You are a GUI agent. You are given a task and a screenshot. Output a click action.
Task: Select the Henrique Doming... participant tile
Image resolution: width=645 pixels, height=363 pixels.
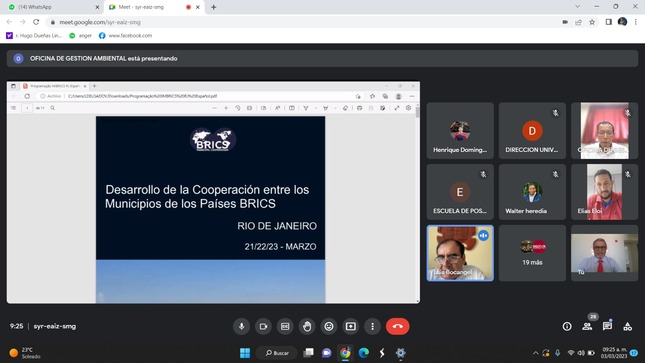tap(460, 130)
